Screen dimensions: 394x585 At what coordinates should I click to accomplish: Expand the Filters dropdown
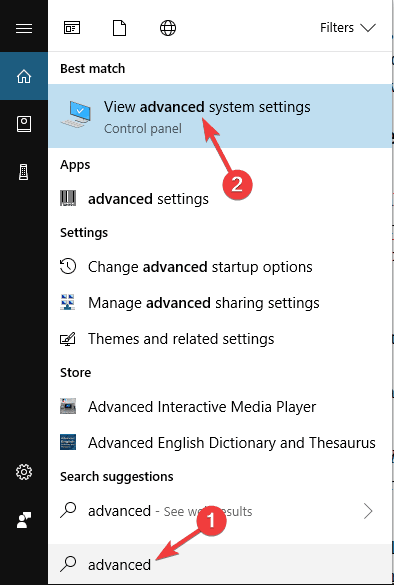click(347, 28)
